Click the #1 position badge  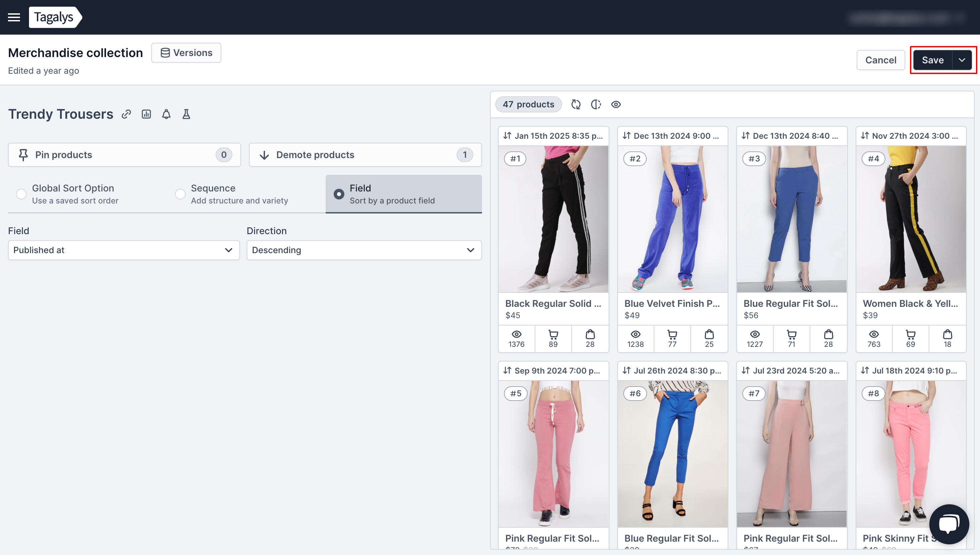[515, 158]
